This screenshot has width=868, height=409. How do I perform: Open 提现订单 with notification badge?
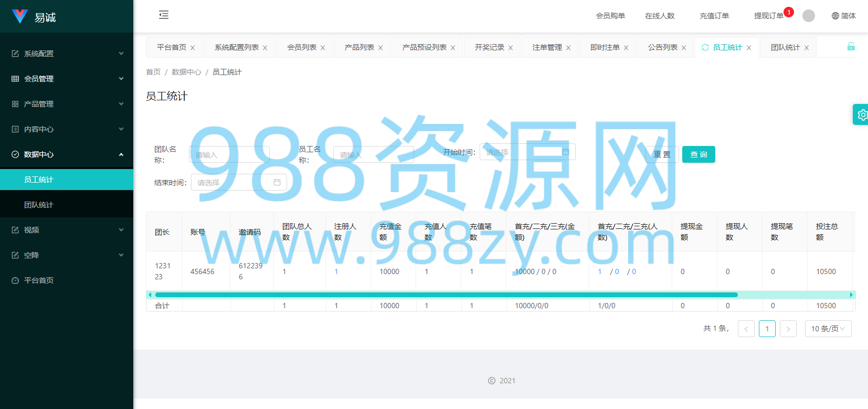pos(769,16)
